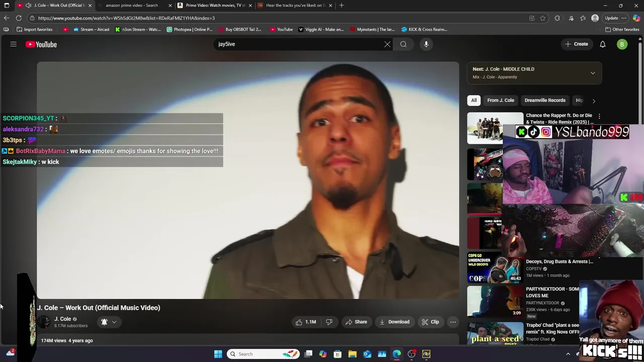The image size is (644, 362).
Task: Refresh the current page
Action: tap(19, 18)
